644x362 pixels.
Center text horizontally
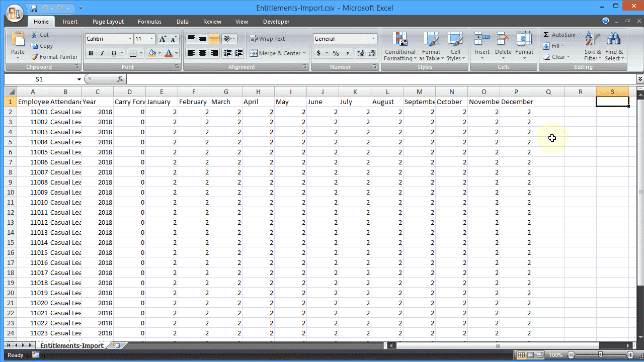click(202, 53)
